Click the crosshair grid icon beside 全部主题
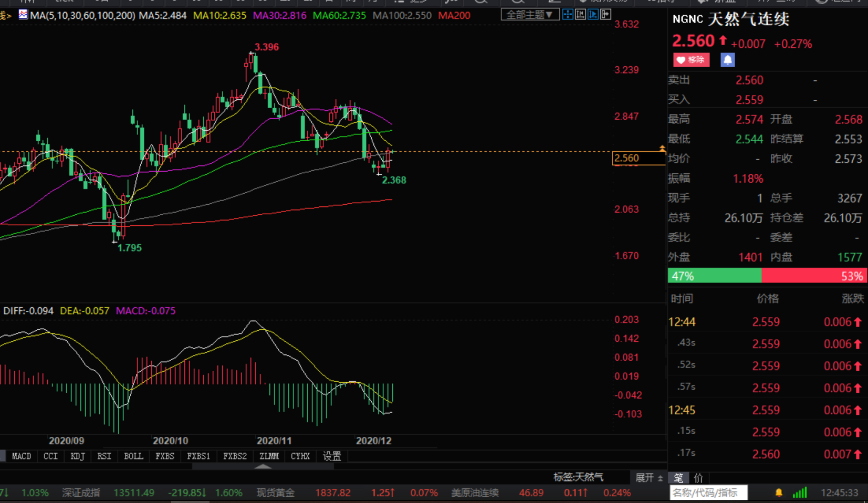 (568, 15)
